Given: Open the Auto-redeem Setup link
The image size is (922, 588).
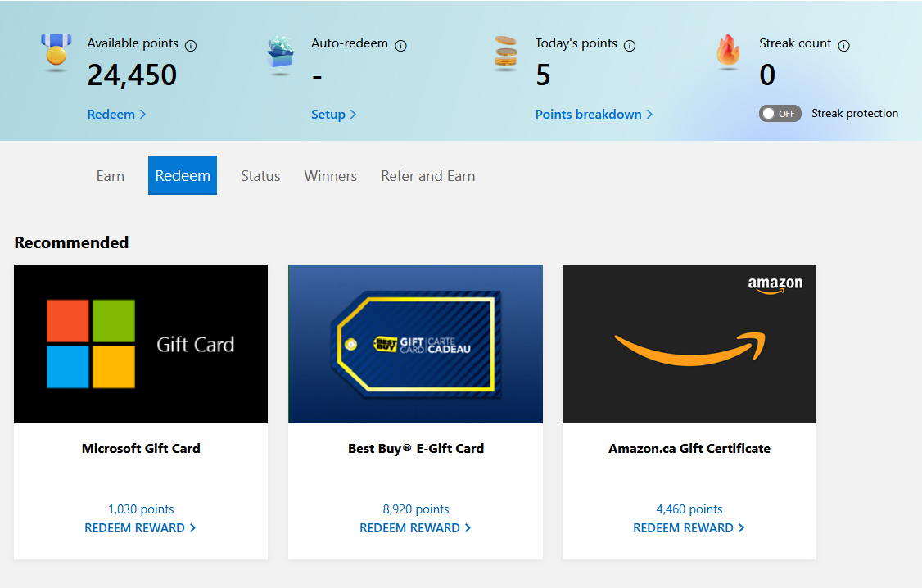Looking at the screenshot, I should pyautogui.click(x=333, y=115).
